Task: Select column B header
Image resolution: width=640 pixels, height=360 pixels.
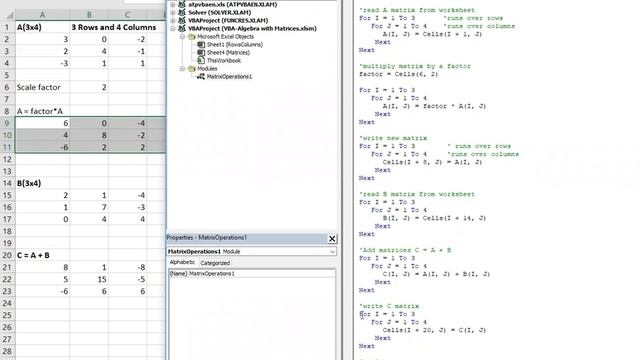Action: [x=89, y=15]
